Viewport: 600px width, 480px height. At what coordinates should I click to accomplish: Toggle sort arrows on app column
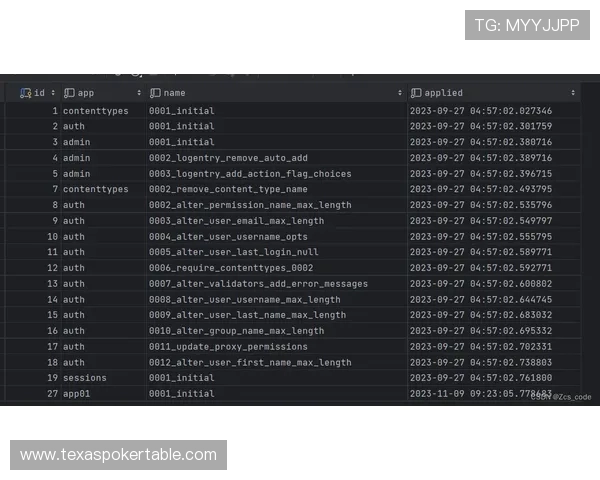coord(138,93)
